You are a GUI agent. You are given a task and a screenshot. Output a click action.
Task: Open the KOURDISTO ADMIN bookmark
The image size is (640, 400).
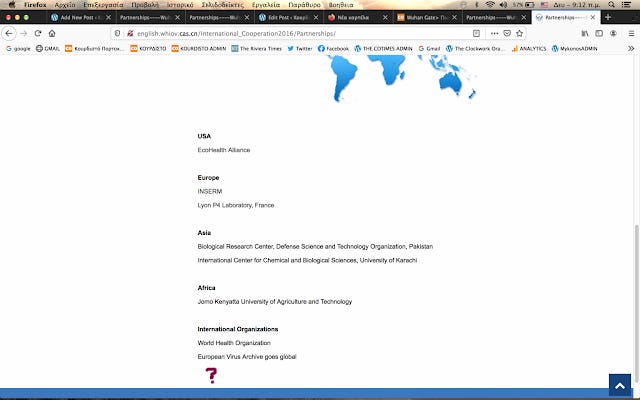(199, 49)
